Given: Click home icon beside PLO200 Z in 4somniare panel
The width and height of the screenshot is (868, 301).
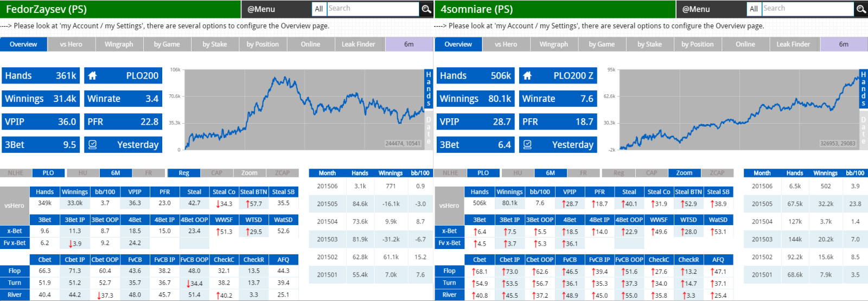Looking at the screenshot, I should click(x=527, y=76).
